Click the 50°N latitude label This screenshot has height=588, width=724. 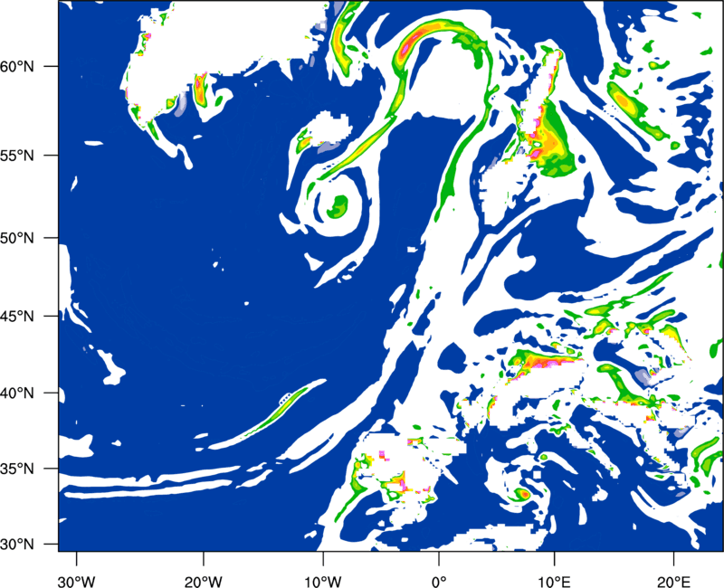coord(17,238)
